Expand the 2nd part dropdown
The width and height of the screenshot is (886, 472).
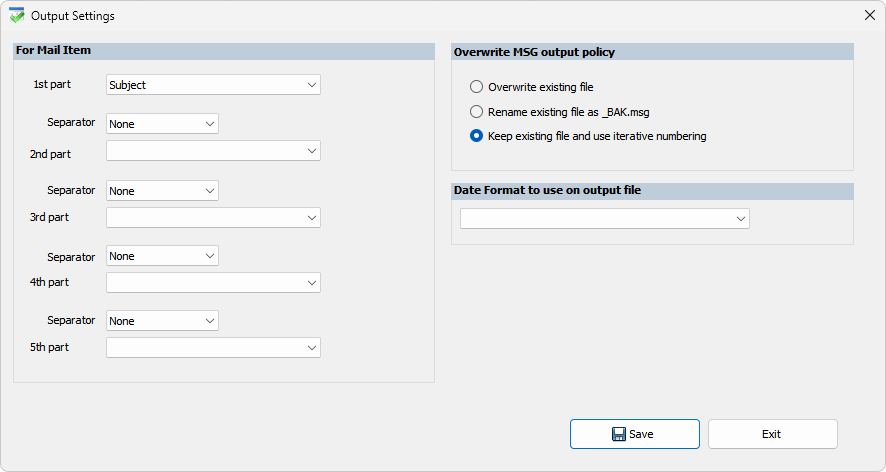tap(213, 151)
